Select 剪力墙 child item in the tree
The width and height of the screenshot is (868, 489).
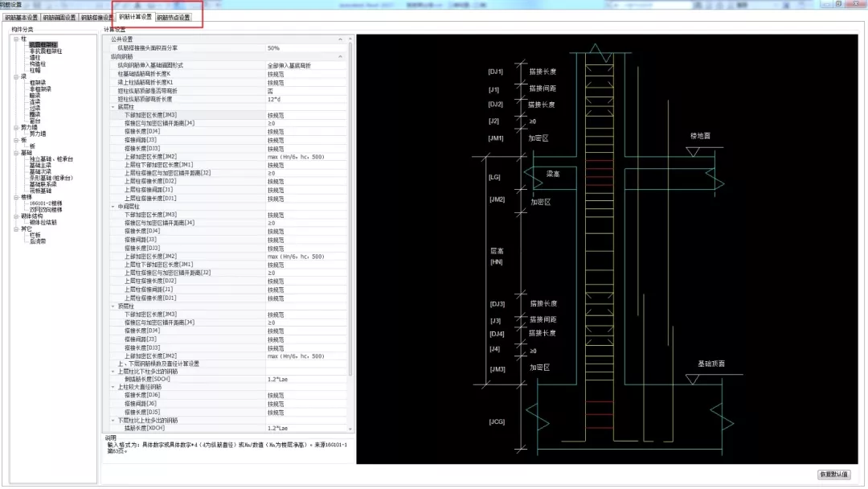[38, 134]
